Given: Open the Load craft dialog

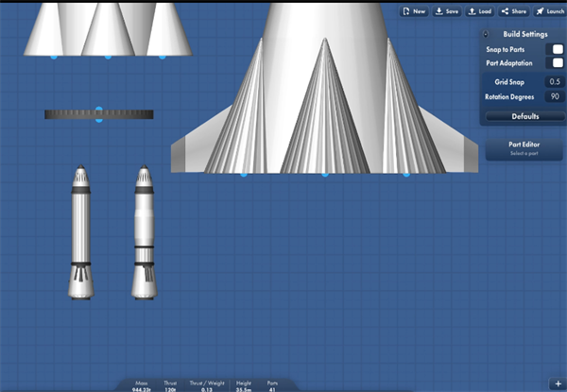Looking at the screenshot, I should point(479,11).
